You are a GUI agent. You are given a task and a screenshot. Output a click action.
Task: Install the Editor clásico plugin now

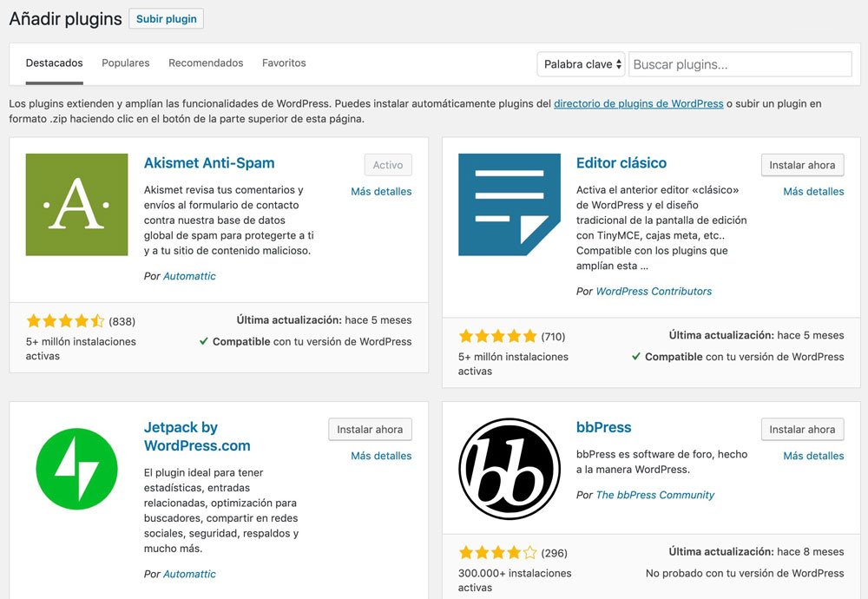tap(802, 165)
